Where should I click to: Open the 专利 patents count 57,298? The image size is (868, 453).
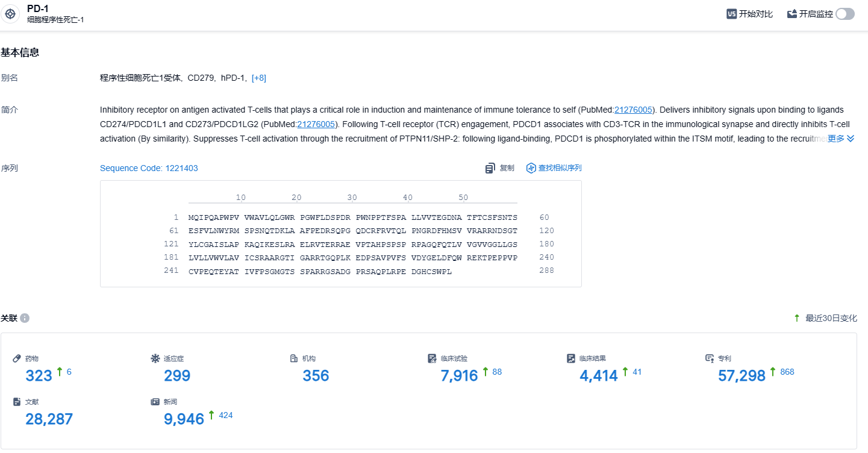point(742,376)
